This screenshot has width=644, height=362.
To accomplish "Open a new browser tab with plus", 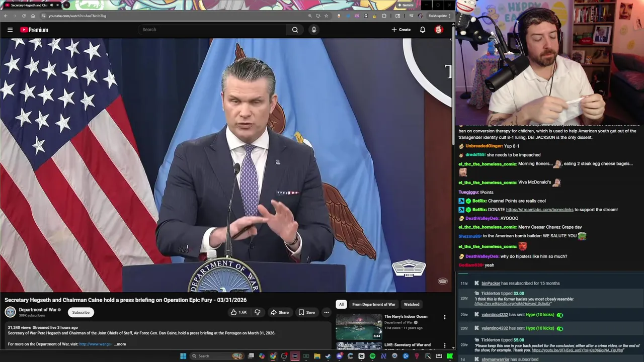I will coord(66,5).
